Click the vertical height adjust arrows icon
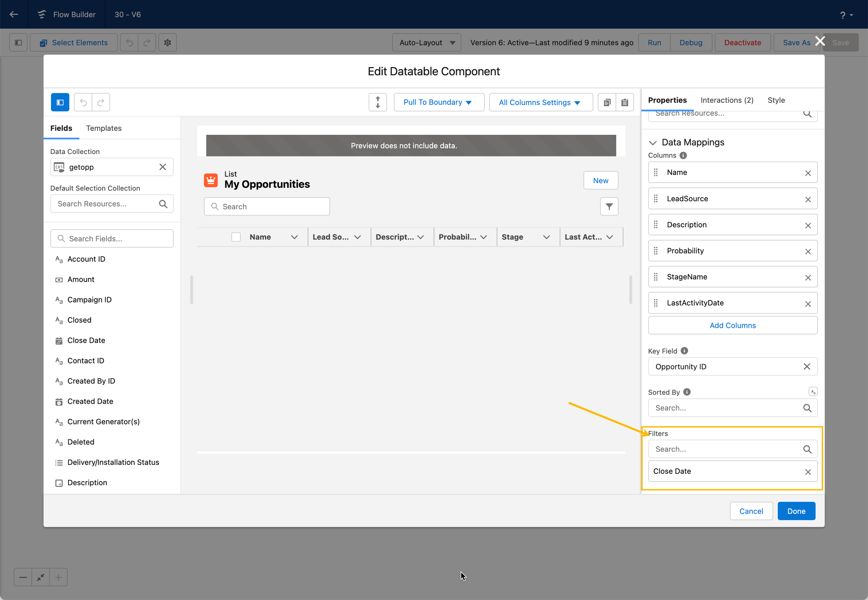Viewport: 868px width, 600px height. coord(377,102)
